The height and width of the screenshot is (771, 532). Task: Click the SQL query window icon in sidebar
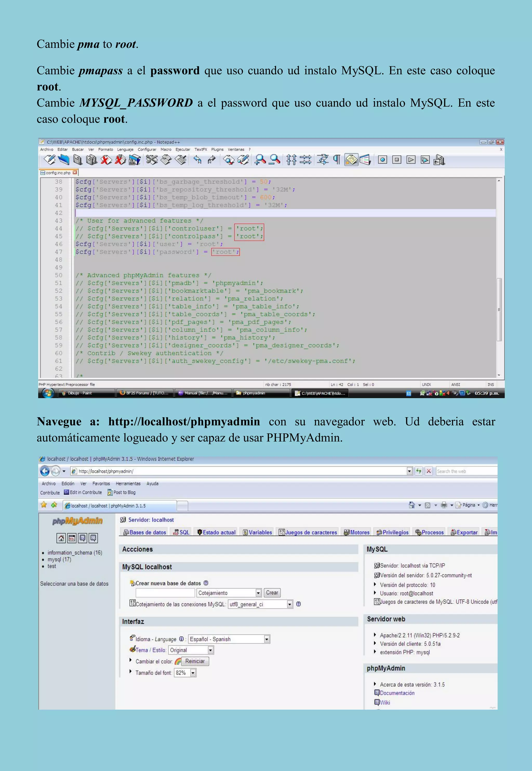click(72, 538)
